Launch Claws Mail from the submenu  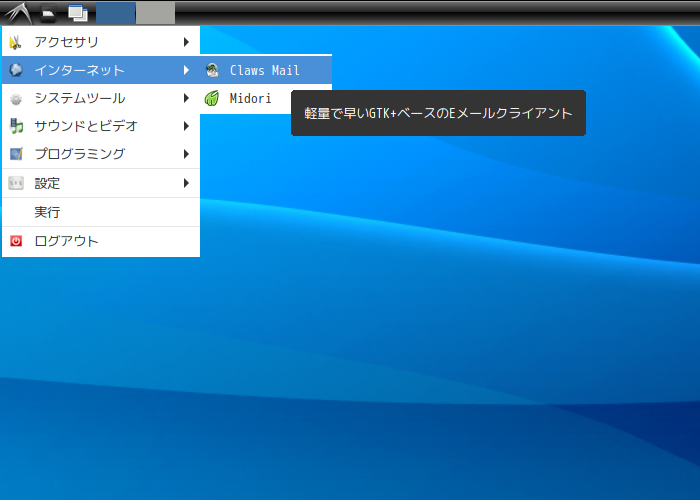pyautogui.click(x=266, y=70)
